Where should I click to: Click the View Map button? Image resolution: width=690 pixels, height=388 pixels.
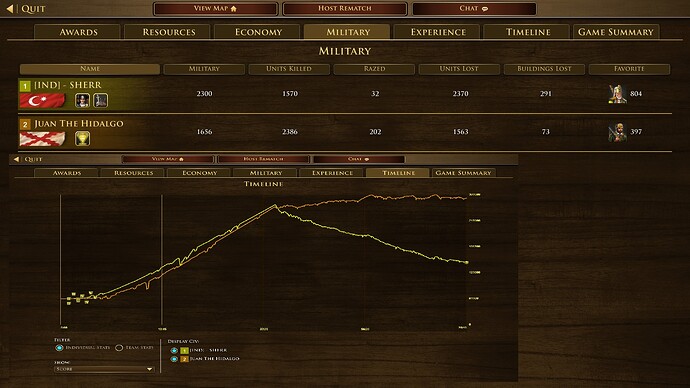tap(216, 9)
